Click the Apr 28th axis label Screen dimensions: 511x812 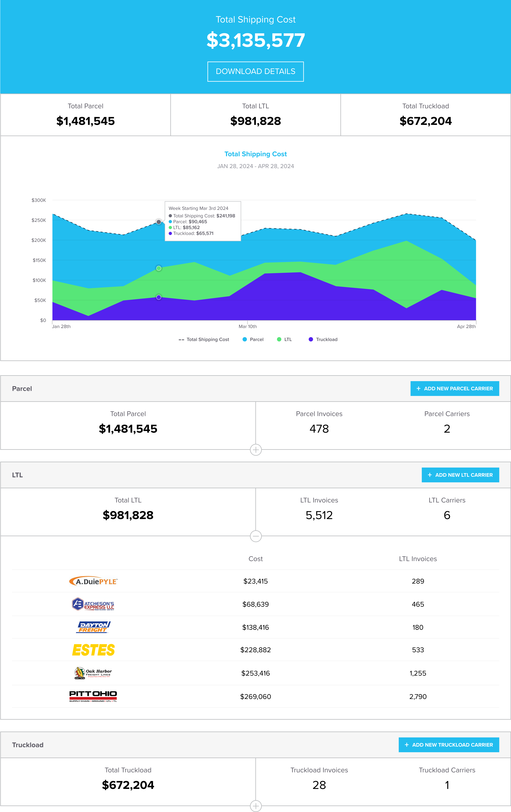(x=466, y=326)
